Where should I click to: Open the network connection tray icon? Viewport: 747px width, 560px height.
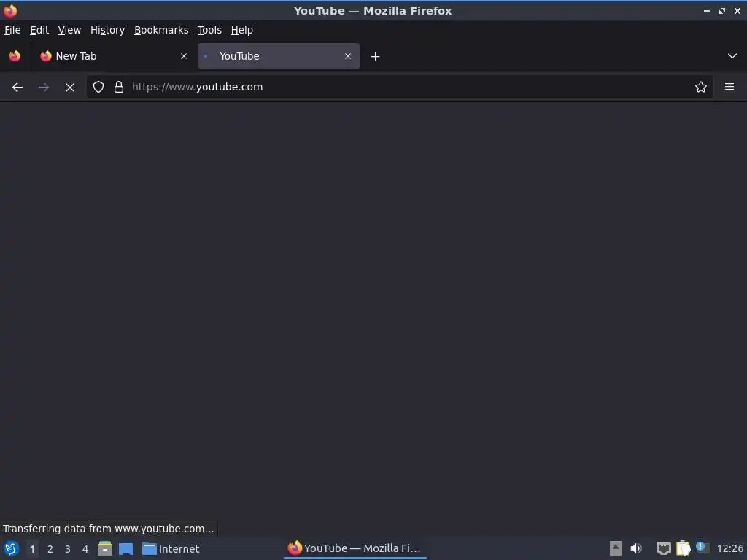point(664,548)
